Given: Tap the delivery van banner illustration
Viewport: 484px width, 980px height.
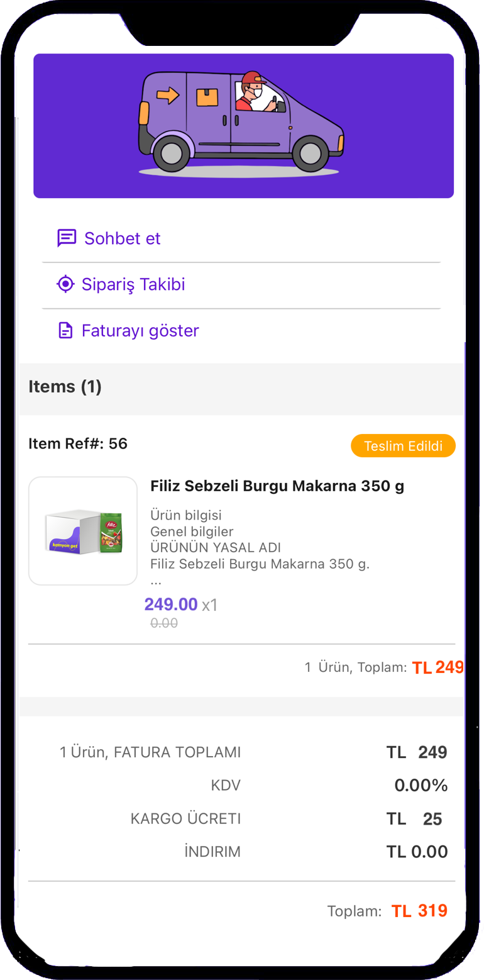Looking at the screenshot, I should click(x=243, y=125).
